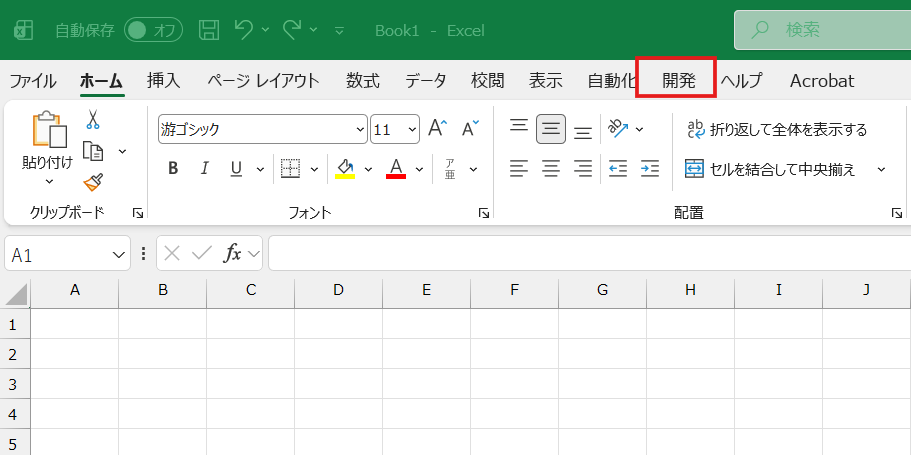The height and width of the screenshot is (455, 911).
Task: Expand the 貼り付け paste options arrow
Action: 49,182
